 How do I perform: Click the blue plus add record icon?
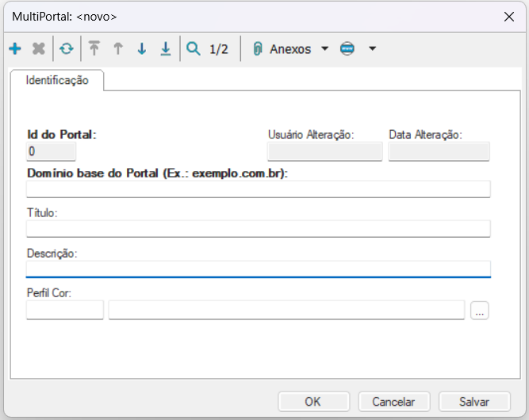[15, 49]
